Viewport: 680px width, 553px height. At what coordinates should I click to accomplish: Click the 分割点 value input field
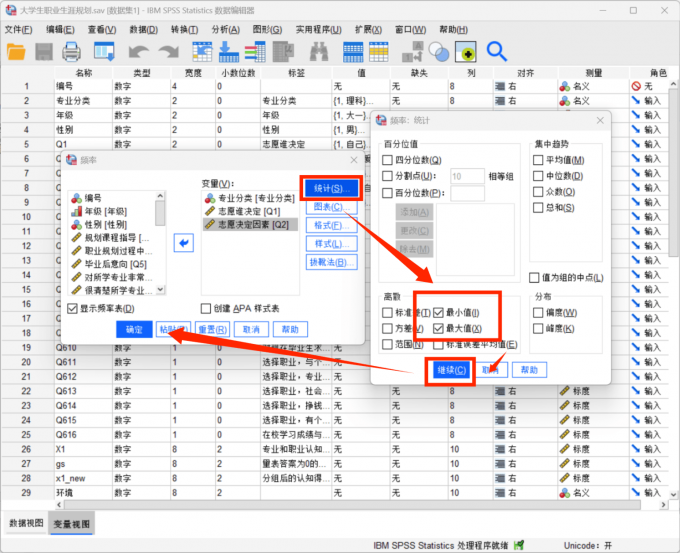coord(467,176)
